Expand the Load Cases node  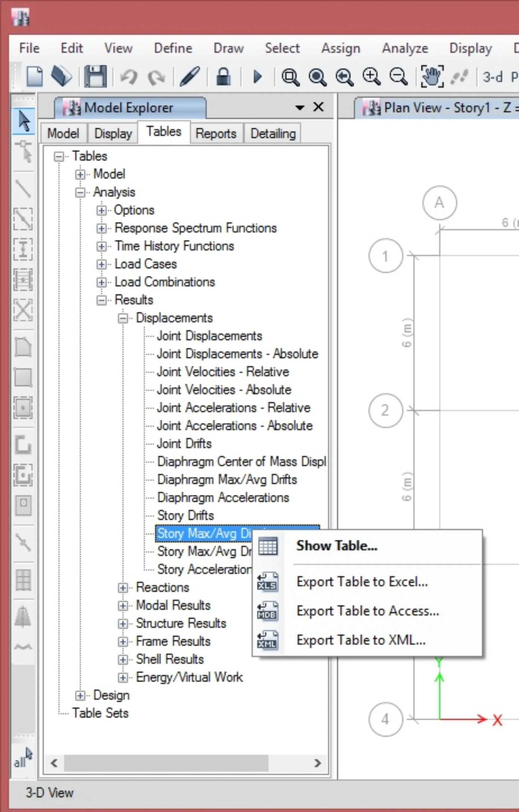101,264
